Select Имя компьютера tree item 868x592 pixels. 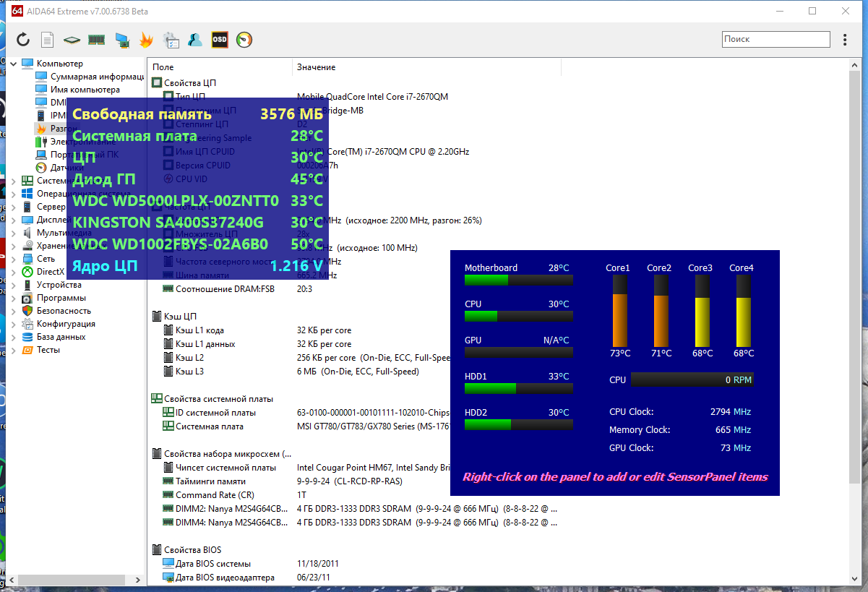point(85,90)
